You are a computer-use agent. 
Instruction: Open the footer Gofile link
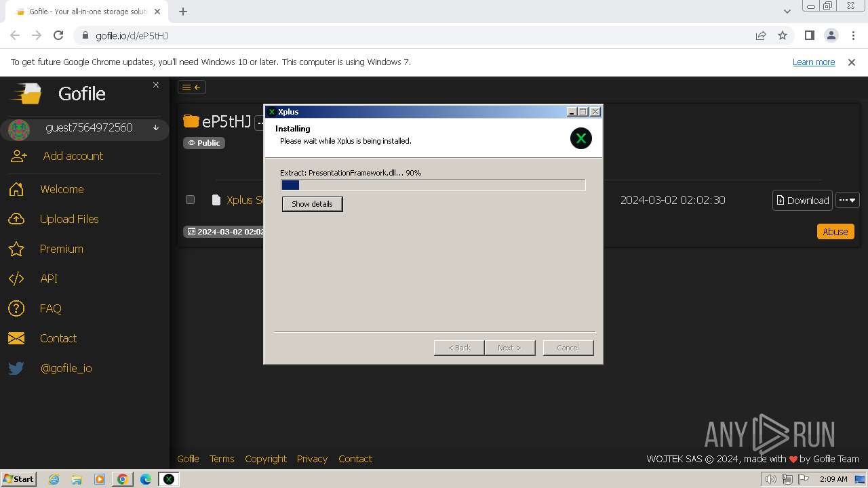point(188,459)
